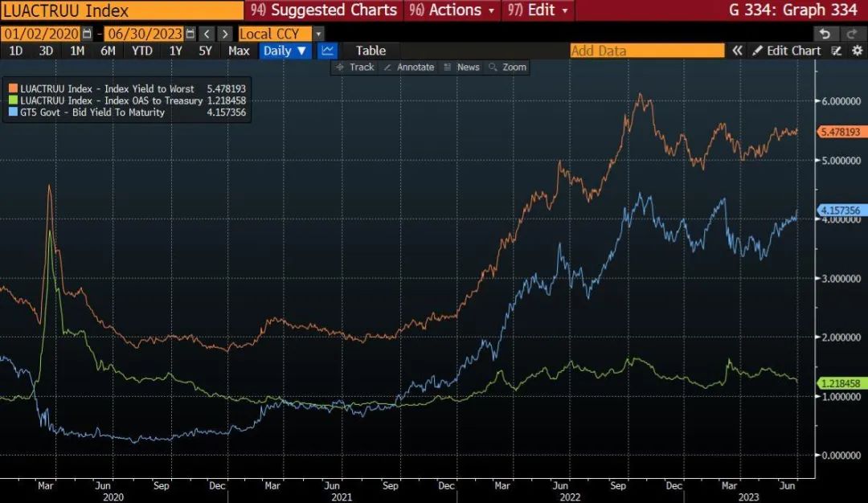
Task: Select the YTD time range
Action: [x=142, y=51]
